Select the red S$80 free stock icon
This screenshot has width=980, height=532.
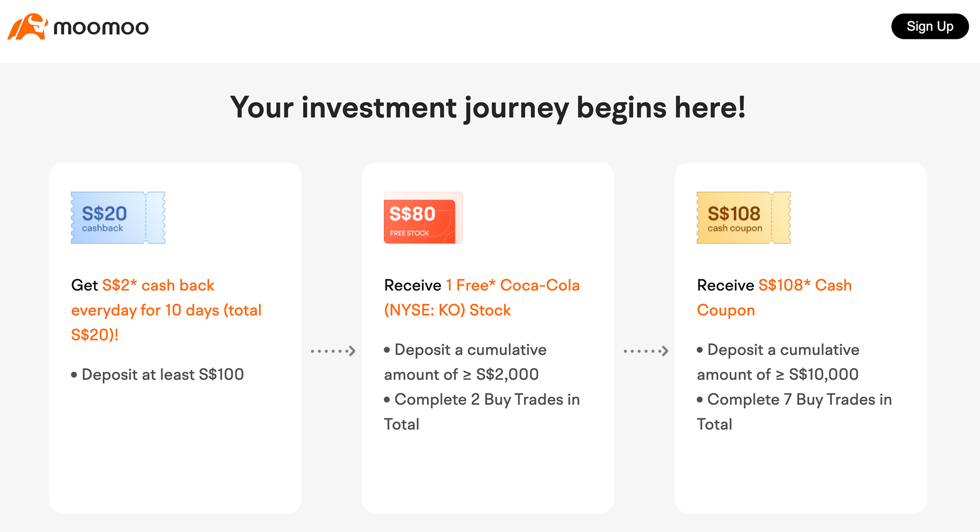click(423, 217)
